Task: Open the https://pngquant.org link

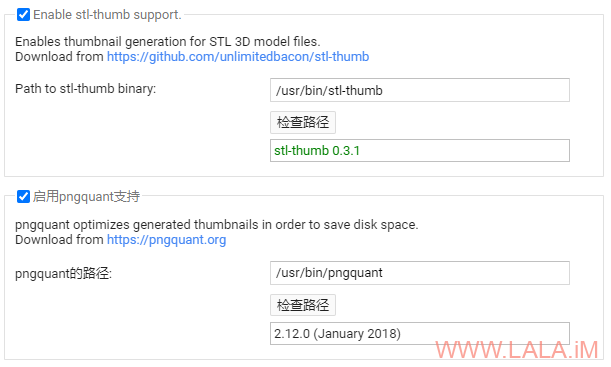Action: [x=166, y=240]
